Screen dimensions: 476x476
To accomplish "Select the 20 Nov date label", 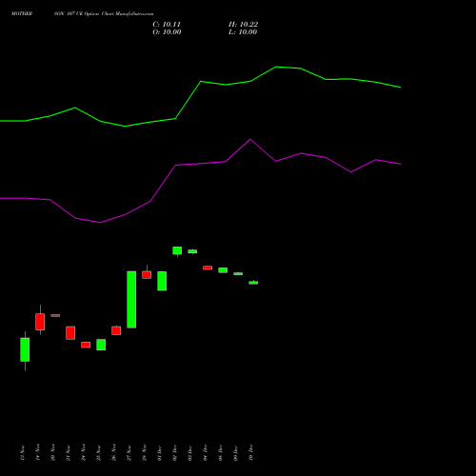I will [53, 452].
